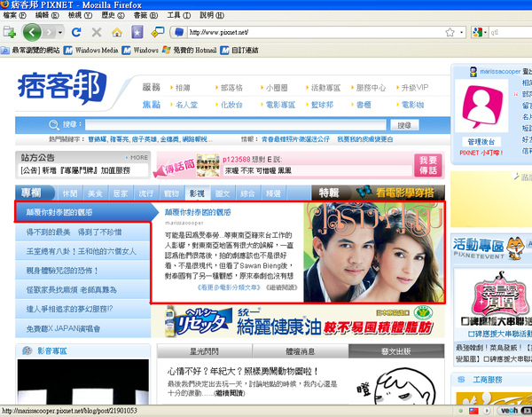The image size is (532, 417).
Task: Switch to the 居家 column tab
Action: click(x=121, y=193)
